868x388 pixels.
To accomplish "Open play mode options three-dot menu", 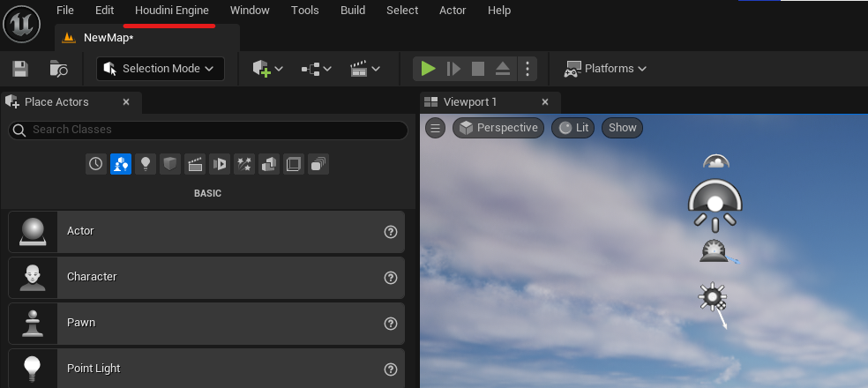I will click(527, 69).
